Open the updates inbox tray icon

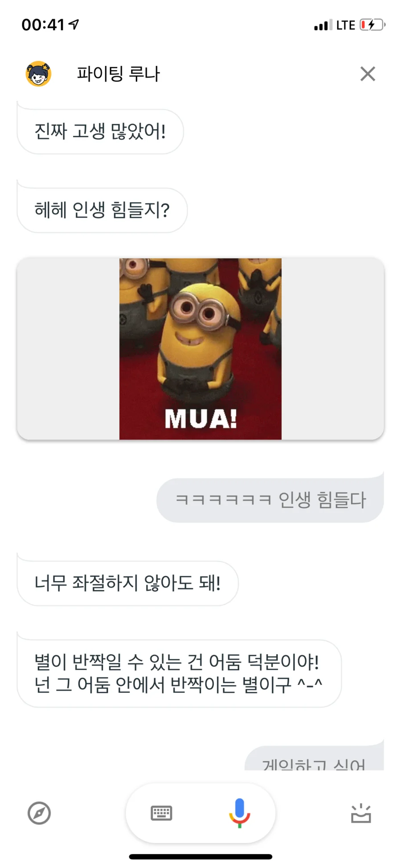tap(361, 813)
